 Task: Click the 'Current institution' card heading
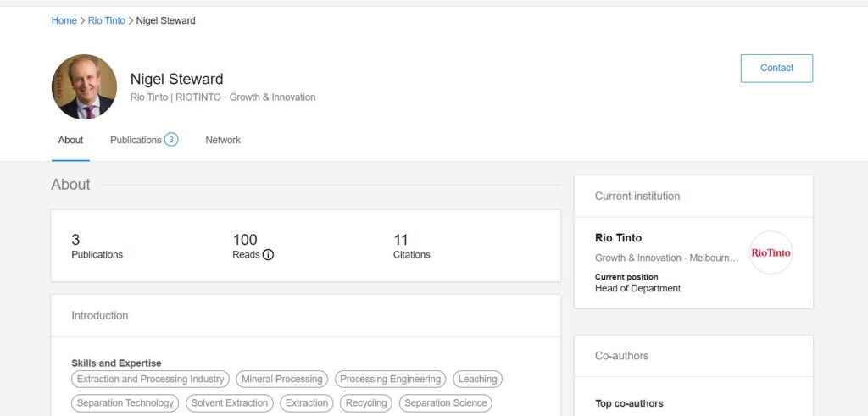637,196
